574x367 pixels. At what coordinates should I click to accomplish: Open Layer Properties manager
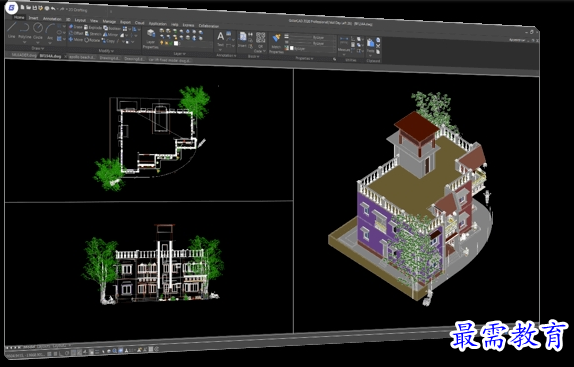point(150,39)
